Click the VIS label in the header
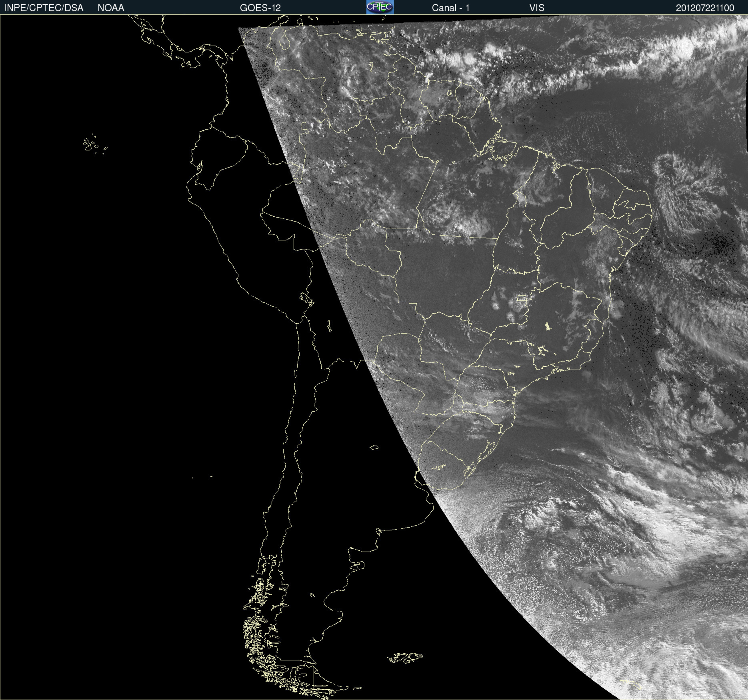Viewport: 748px width, 700px height. [x=537, y=8]
